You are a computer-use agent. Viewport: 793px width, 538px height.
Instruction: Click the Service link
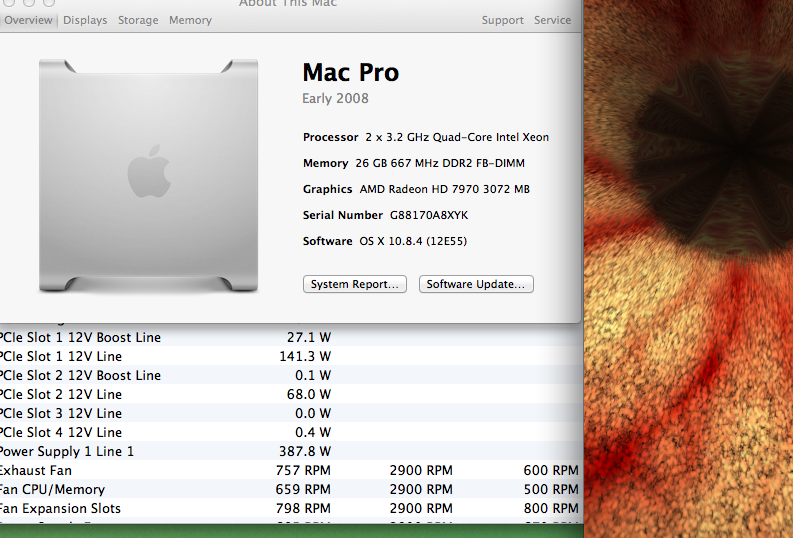coord(552,20)
